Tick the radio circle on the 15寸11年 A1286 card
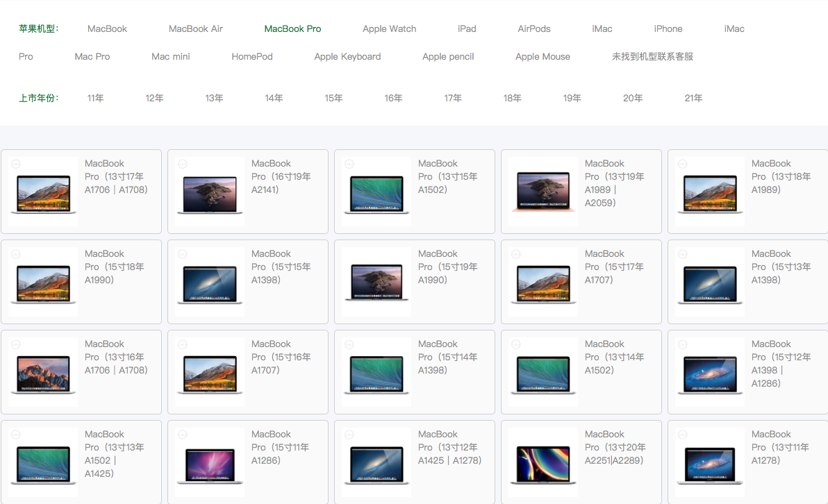Screen dimensions: 828x504 coord(183,435)
